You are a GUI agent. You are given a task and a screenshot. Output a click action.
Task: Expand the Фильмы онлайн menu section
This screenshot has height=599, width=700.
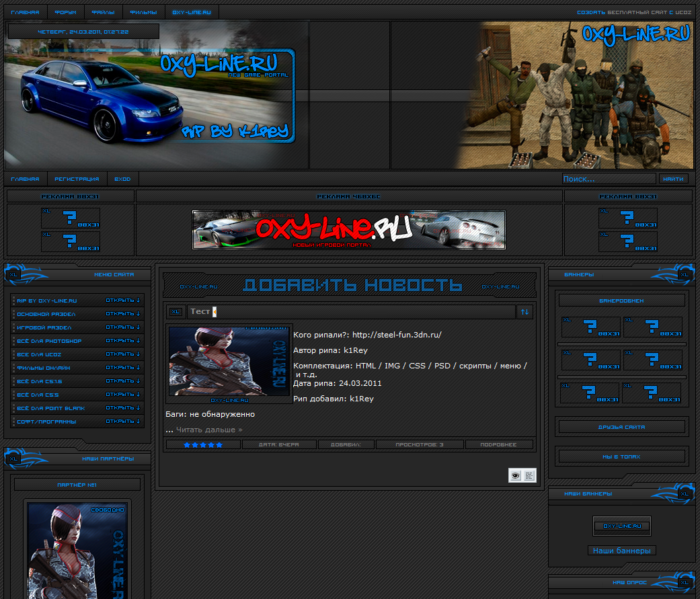click(77, 367)
